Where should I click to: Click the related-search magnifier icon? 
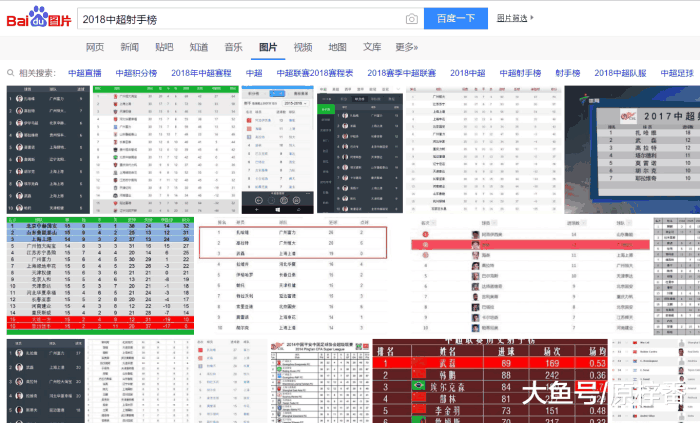point(11,73)
